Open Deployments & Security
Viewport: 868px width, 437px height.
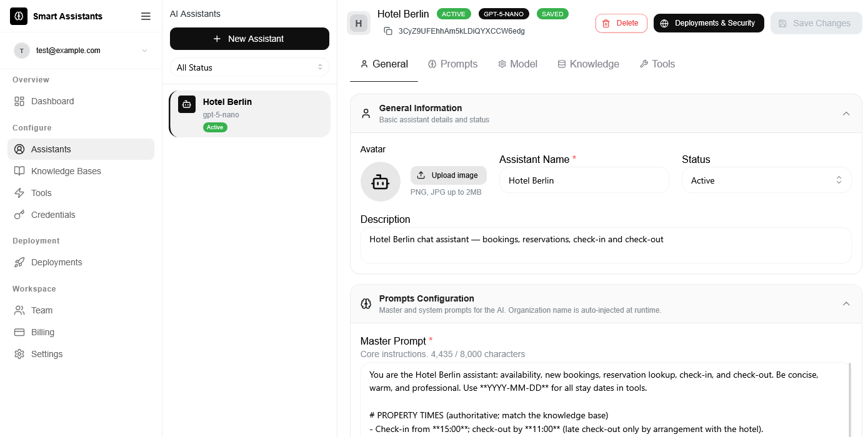click(709, 23)
